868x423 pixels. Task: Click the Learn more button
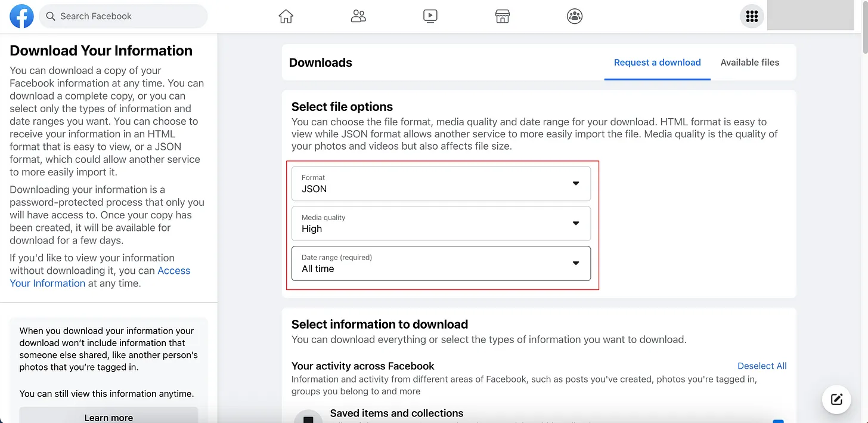pyautogui.click(x=108, y=417)
